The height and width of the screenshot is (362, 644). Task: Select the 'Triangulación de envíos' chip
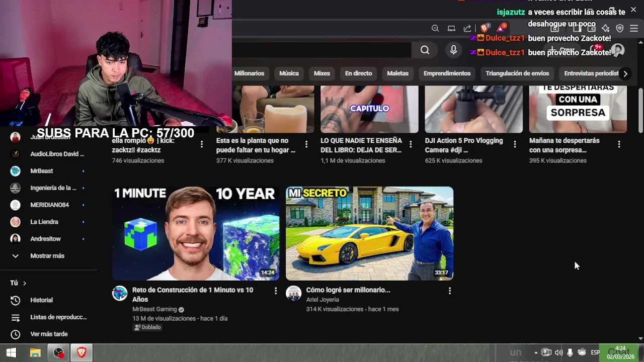click(x=517, y=73)
